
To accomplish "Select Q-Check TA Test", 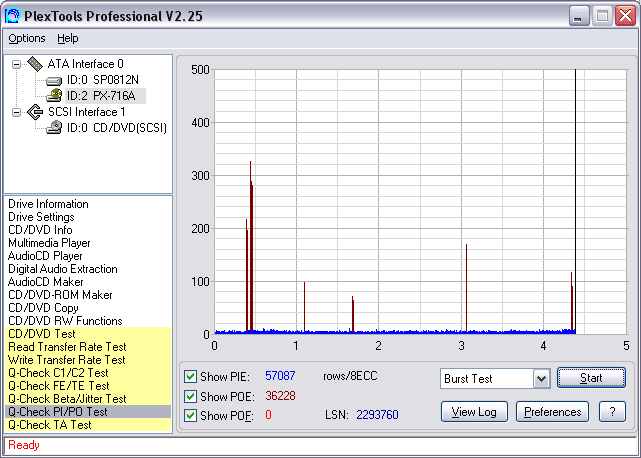I will pyautogui.click(x=88, y=425).
